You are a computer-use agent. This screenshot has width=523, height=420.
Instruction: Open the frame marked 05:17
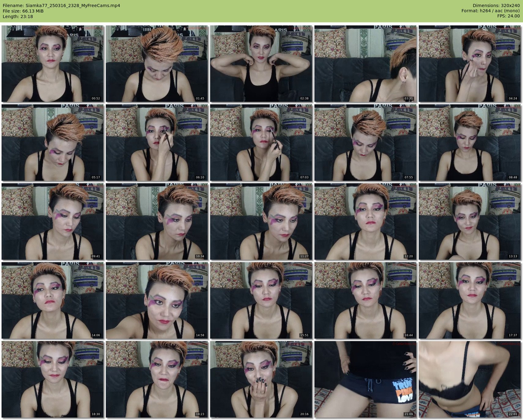tap(53, 143)
